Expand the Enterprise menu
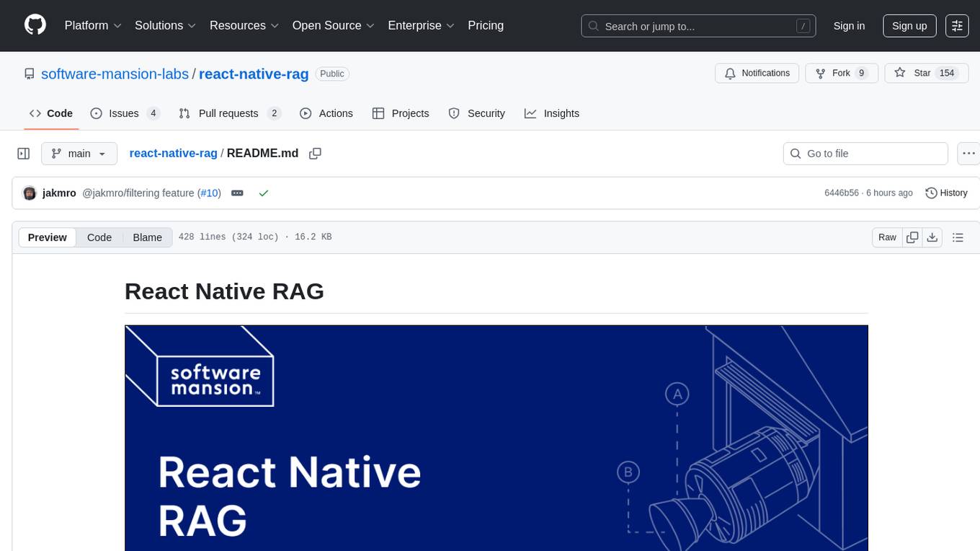Image resolution: width=980 pixels, height=551 pixels. coord(421,25)
